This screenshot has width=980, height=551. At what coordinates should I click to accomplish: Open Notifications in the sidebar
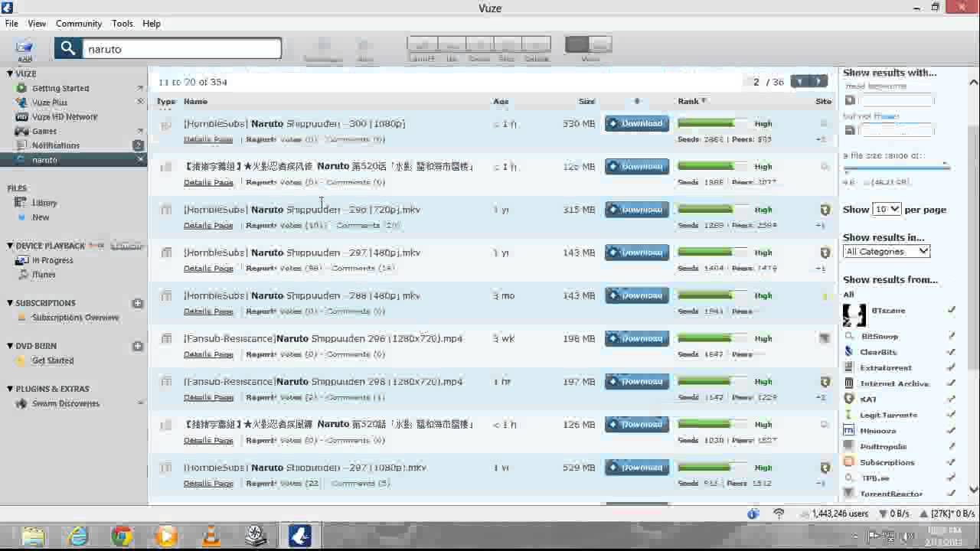coord(56,145)
